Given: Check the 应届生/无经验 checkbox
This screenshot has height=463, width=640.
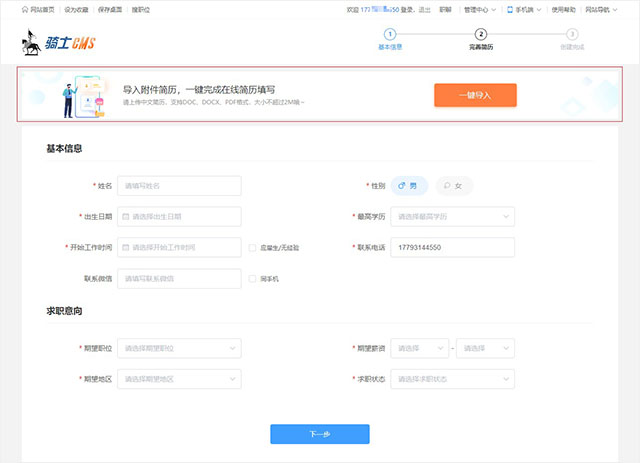Looking at the screenshot, I should 252,248.
